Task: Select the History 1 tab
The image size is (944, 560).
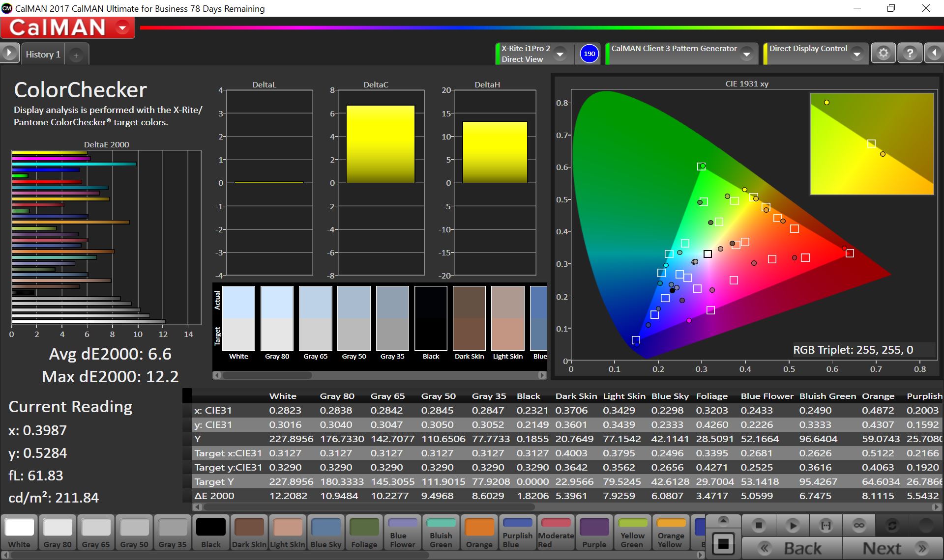Action: point(43,55)
